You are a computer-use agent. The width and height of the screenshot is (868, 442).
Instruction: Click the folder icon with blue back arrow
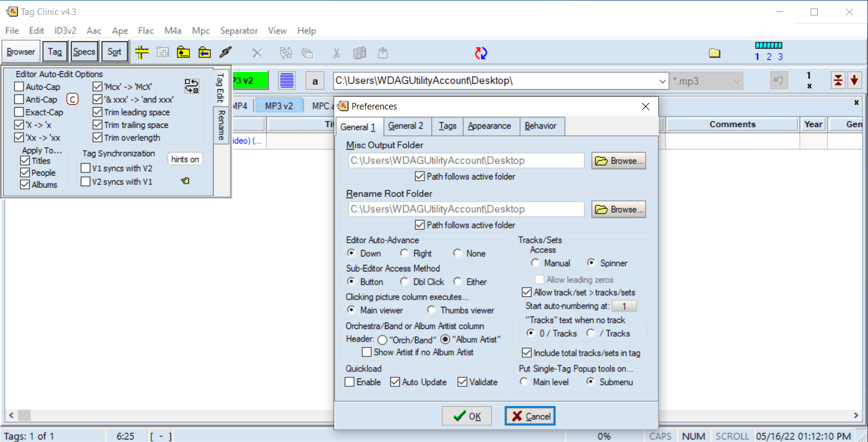(x=204, y=53)
